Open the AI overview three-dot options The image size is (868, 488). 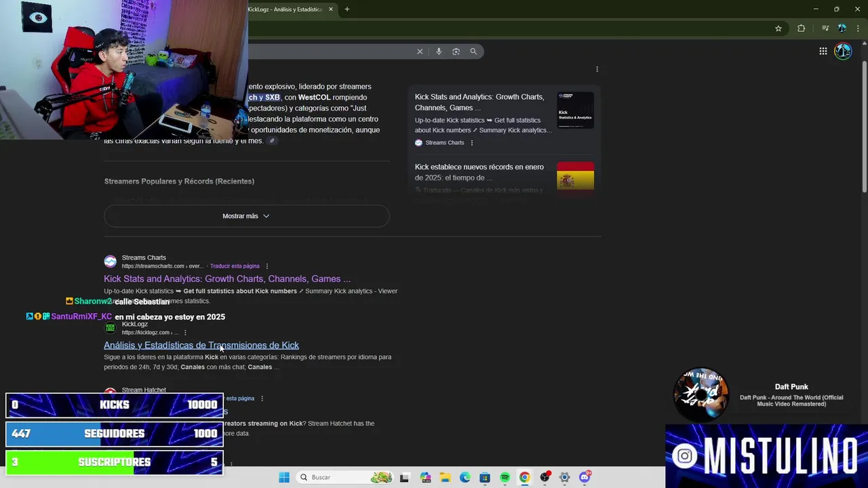click(597, 69)
